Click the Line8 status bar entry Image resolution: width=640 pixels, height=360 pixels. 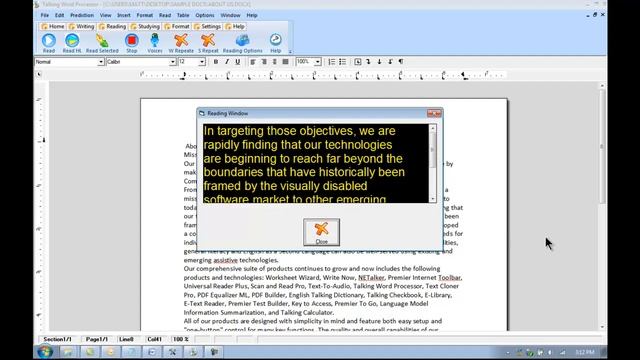[126, 339]
